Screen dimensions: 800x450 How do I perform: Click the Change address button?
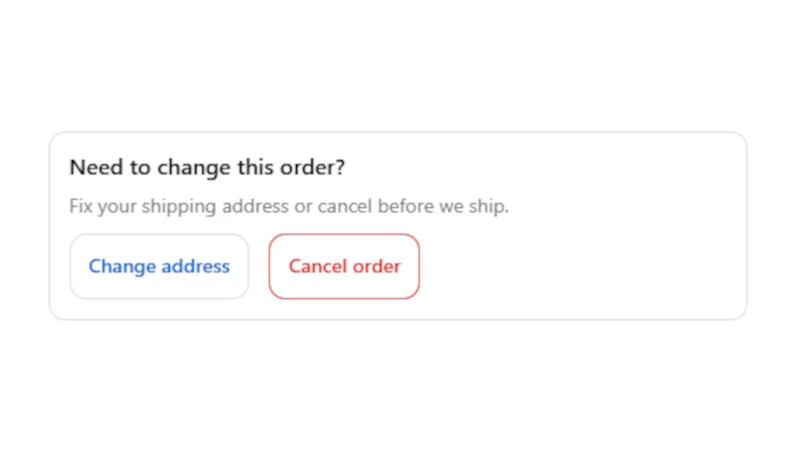point(159,266)
